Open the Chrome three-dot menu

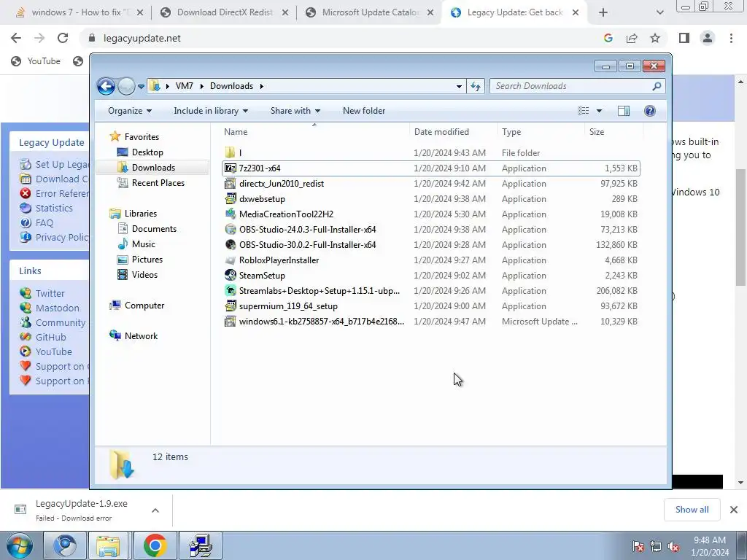pyautogui.click(x=731, y=38)
